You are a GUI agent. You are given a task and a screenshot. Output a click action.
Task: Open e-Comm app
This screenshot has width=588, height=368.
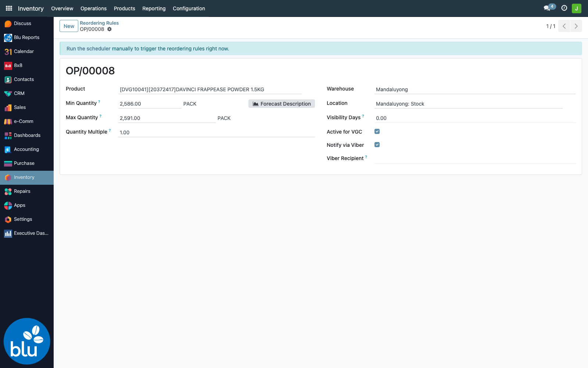click(27, 121)
